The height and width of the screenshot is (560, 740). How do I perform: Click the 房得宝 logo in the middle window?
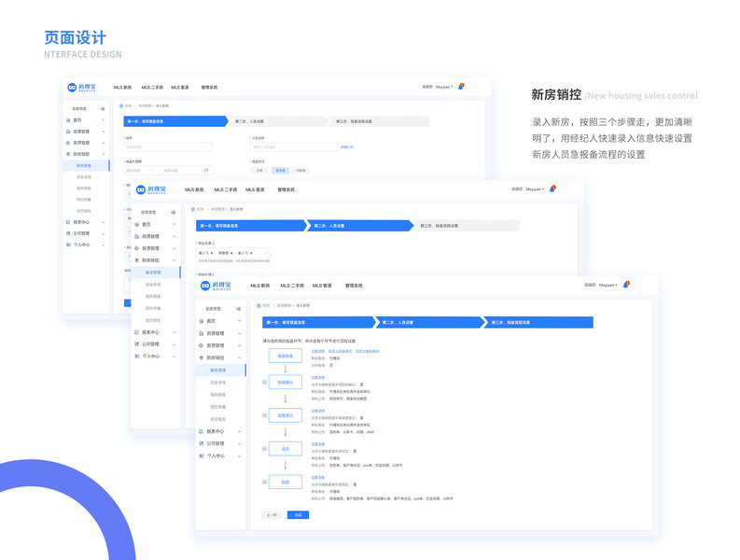151,189
